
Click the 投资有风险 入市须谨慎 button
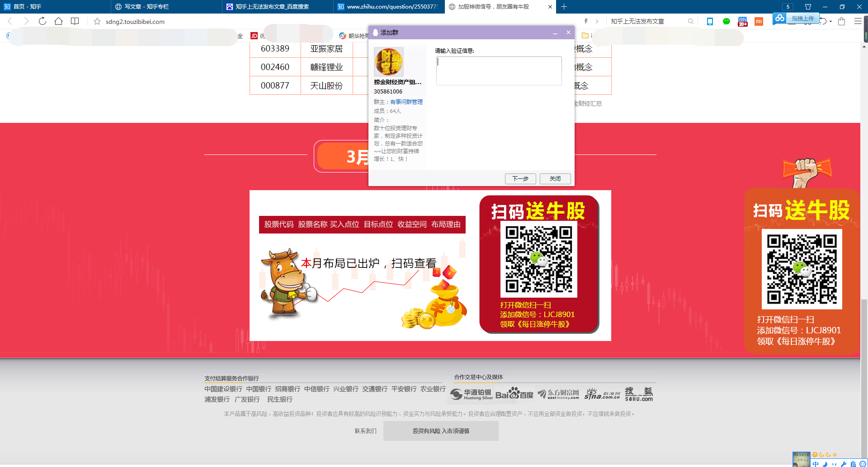(x=441, y=431)
